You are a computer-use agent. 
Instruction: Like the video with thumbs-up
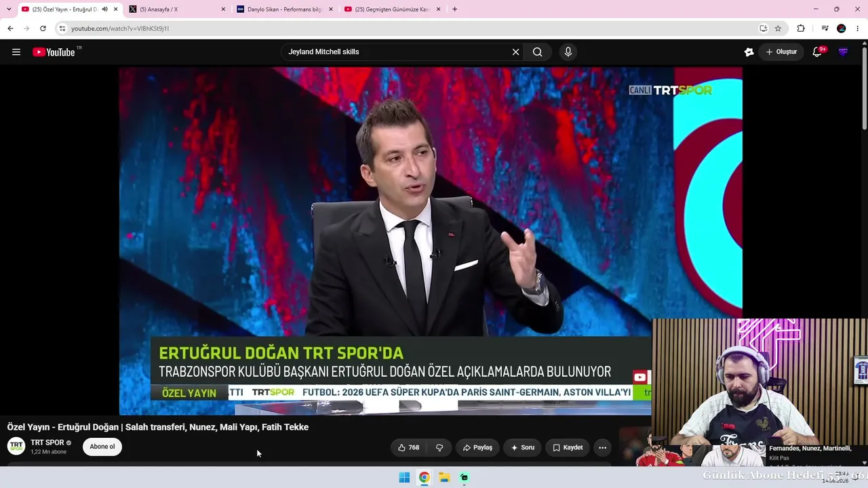click(x=408, y=447)
